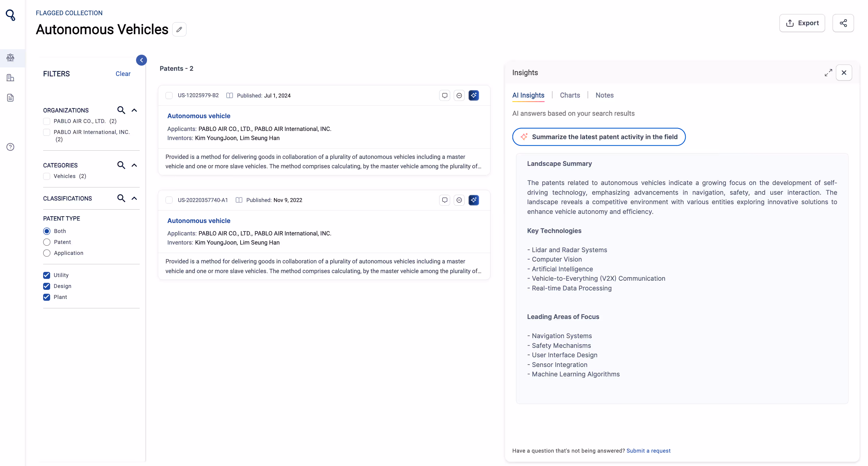Add a comment on patent US-12025979-B2
Screen dimensions: 868x466
coord(445,96)
